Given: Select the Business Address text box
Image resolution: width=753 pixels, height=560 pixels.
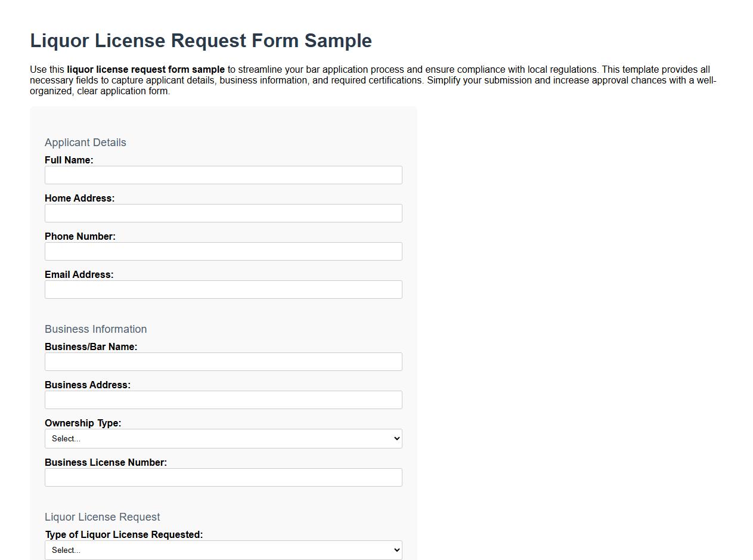Looking at the screenshot, I should (x=223, y=400).
